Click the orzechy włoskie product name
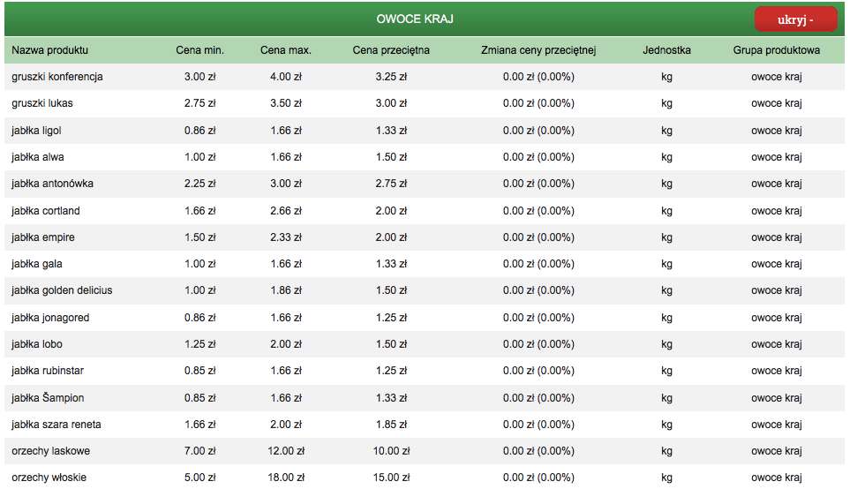Screen dimensions: 850x504 coord(49,478)
